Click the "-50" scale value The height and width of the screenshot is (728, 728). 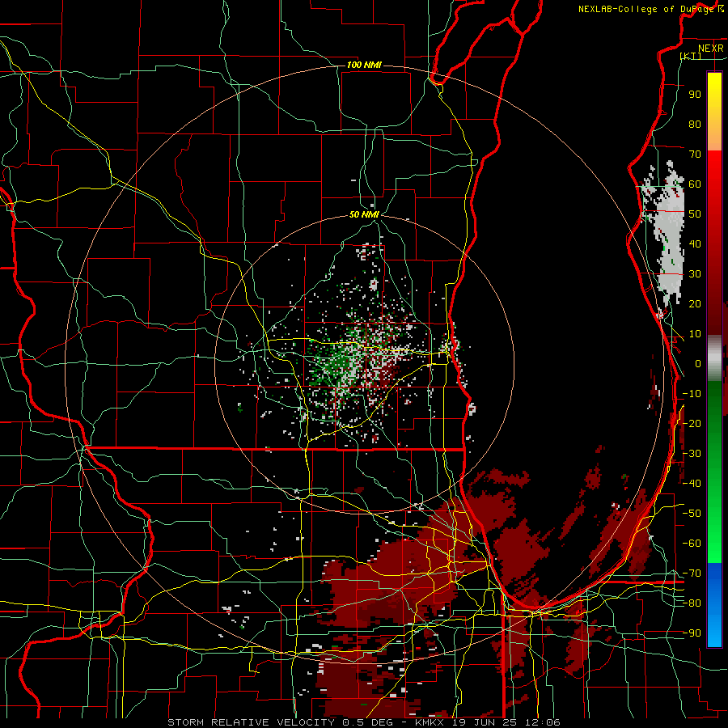click(692, 514)
